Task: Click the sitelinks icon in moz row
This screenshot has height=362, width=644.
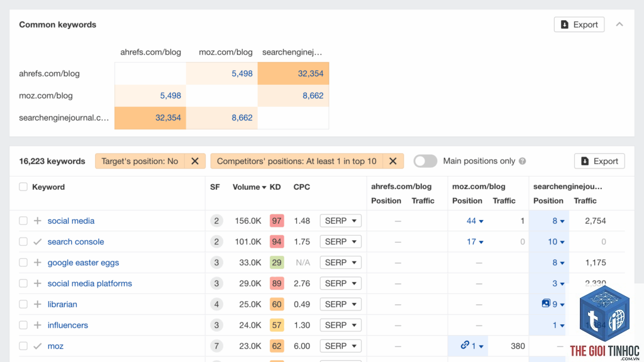Action: point(465,345)
